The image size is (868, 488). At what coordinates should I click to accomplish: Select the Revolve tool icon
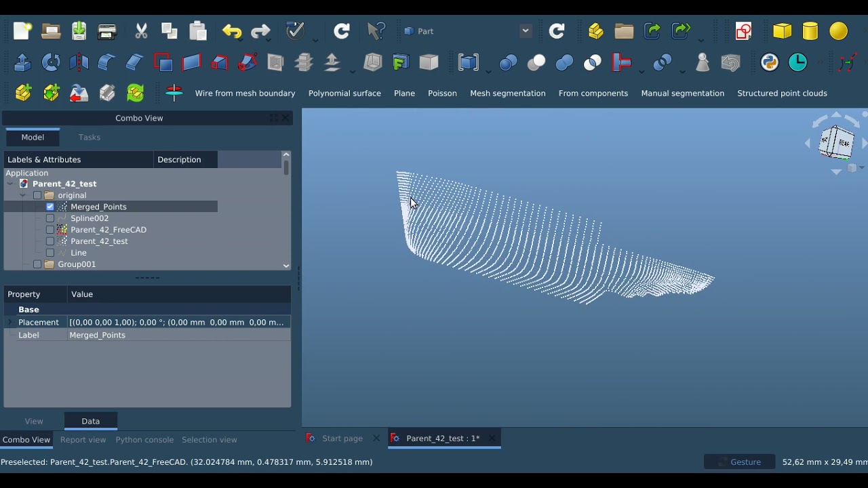[51, 62]
